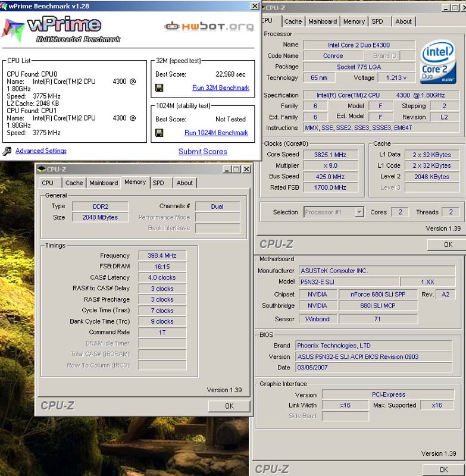Click the FSB:DRAM value 16:15
The width and height of the screenshot is (466, 476).
click(x=162, y=267)
